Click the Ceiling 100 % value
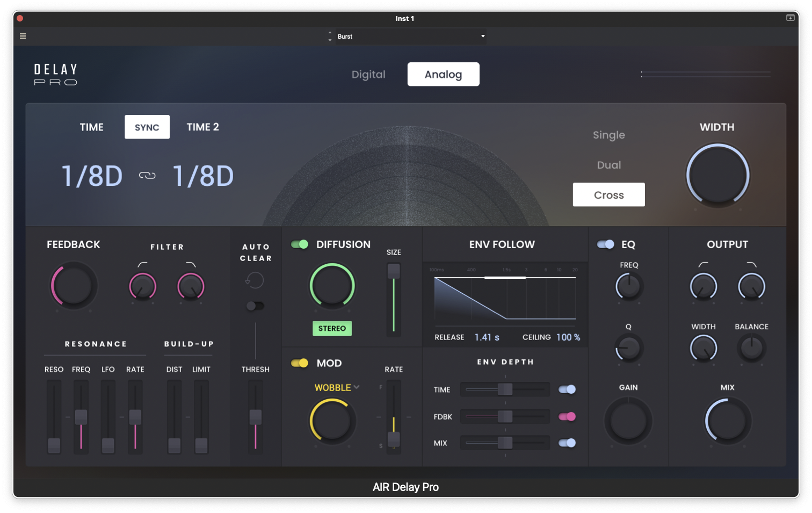 568,337
